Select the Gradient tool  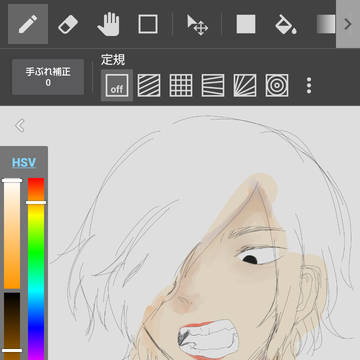[x=326, y=24]
